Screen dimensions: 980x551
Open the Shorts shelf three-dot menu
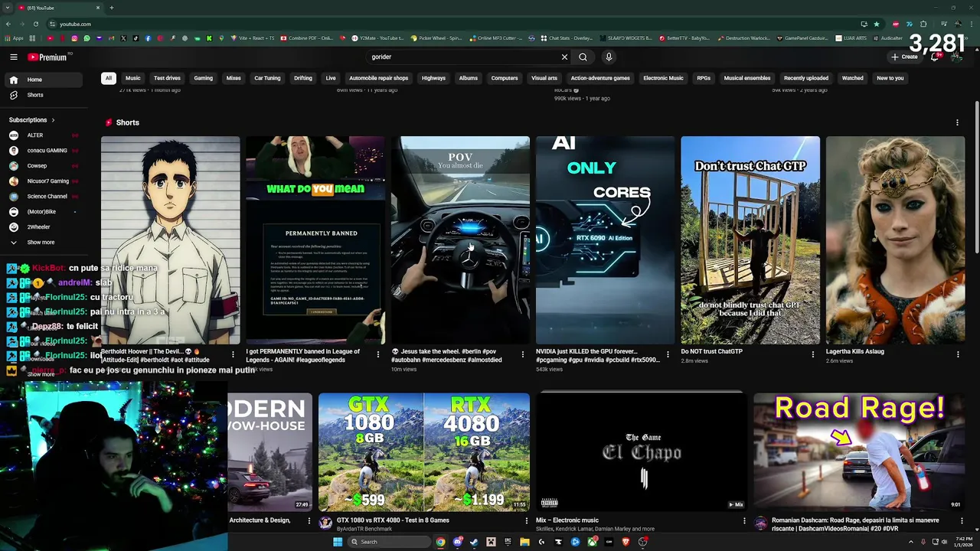pyautogui.click(x=957, y=122)
